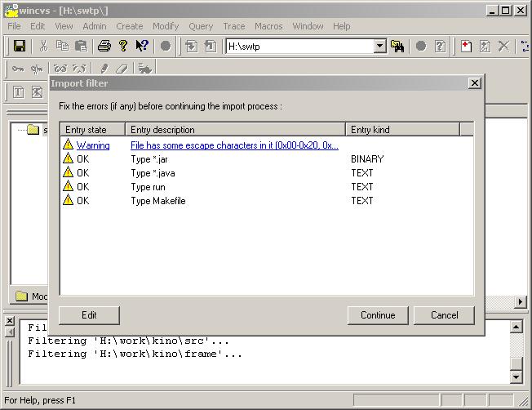Click the update folder down-arrow icon

tap(192, 47)
